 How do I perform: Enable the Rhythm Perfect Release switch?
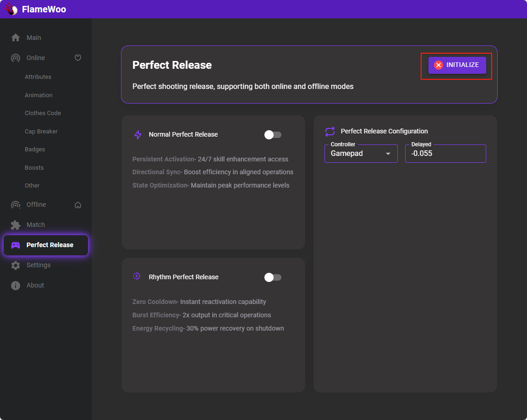(x=273, y=277)
